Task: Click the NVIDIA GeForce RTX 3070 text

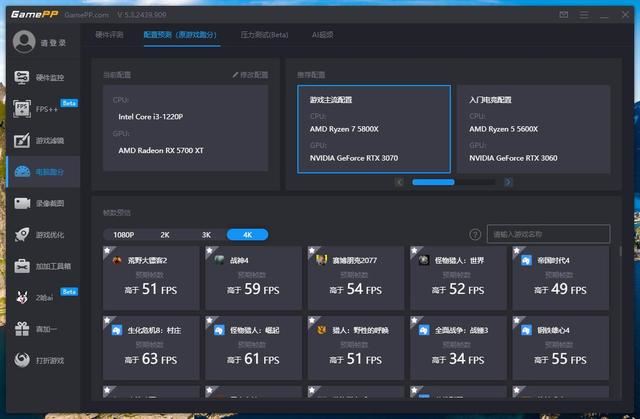Action: [x=353, y=158]
